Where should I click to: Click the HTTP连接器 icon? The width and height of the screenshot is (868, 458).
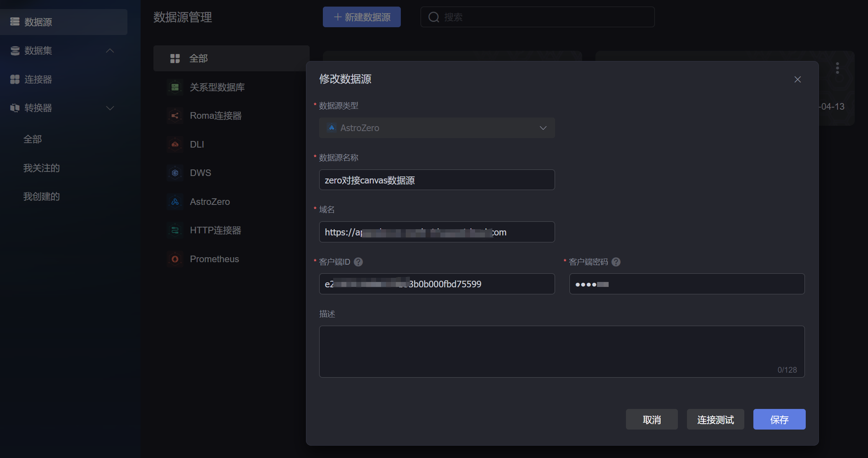tap(175, 230)
